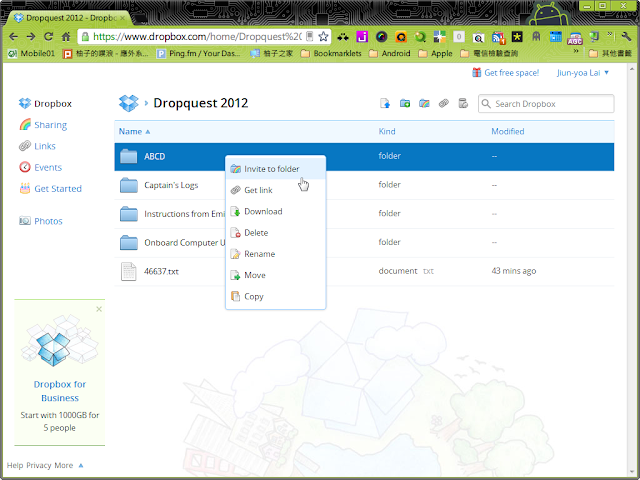This screenshot has width=640, height=480.
Task: Sort by Modified column header
Action: click(508, 131)
